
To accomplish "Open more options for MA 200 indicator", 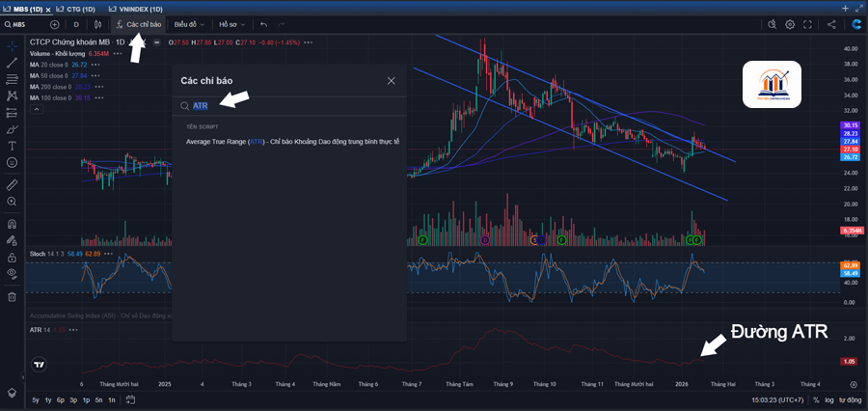I will pos(99,87).
